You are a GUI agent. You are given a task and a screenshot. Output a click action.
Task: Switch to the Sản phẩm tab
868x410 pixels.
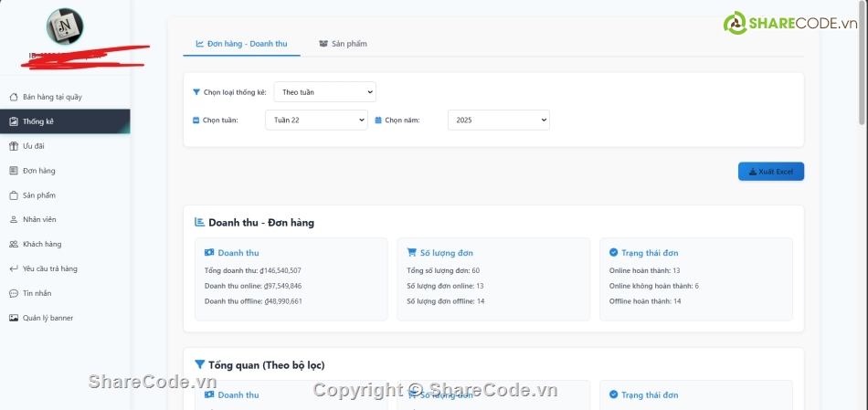tap(343, 44)
